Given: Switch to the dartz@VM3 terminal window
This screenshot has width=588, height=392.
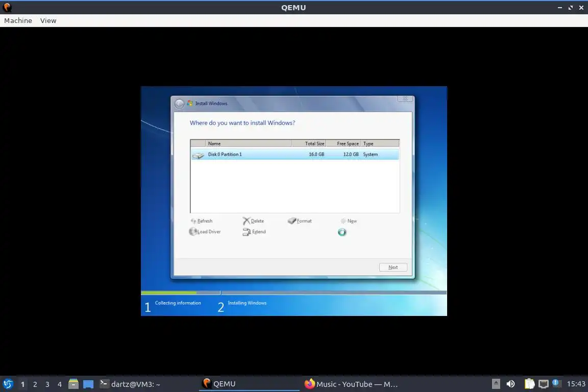Looking at the screenshot, I should (x=130, y=384).
